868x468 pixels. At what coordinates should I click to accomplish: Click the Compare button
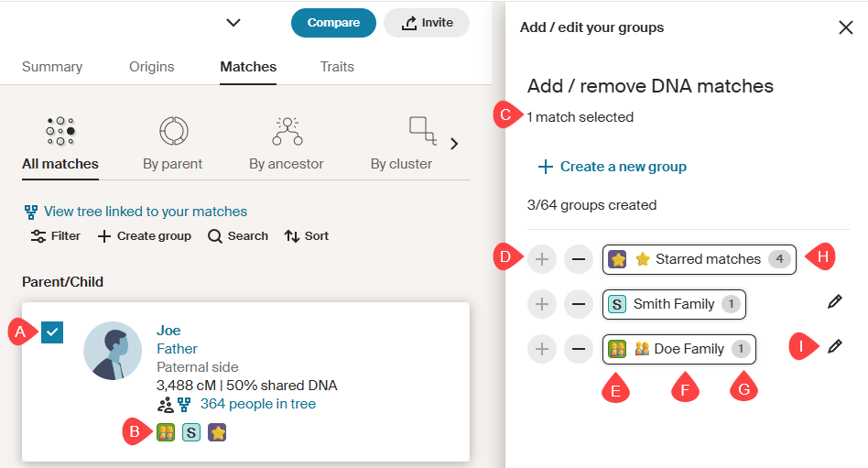333,23
